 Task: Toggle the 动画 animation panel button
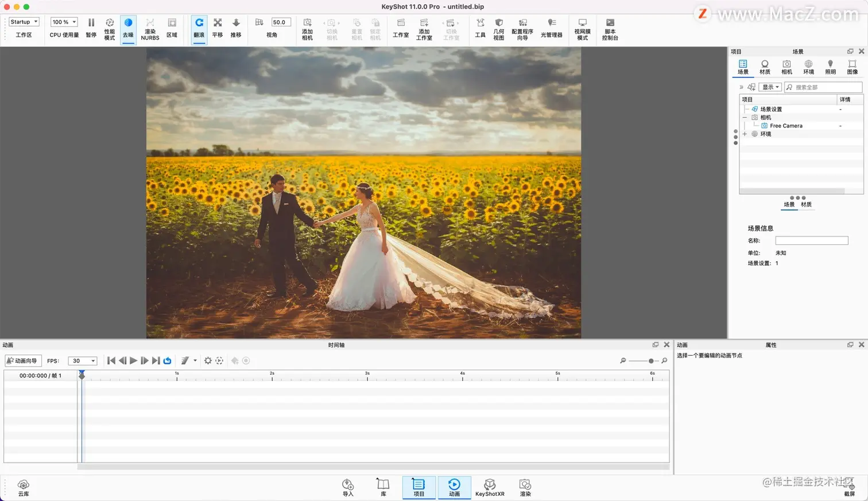(454, 488)
